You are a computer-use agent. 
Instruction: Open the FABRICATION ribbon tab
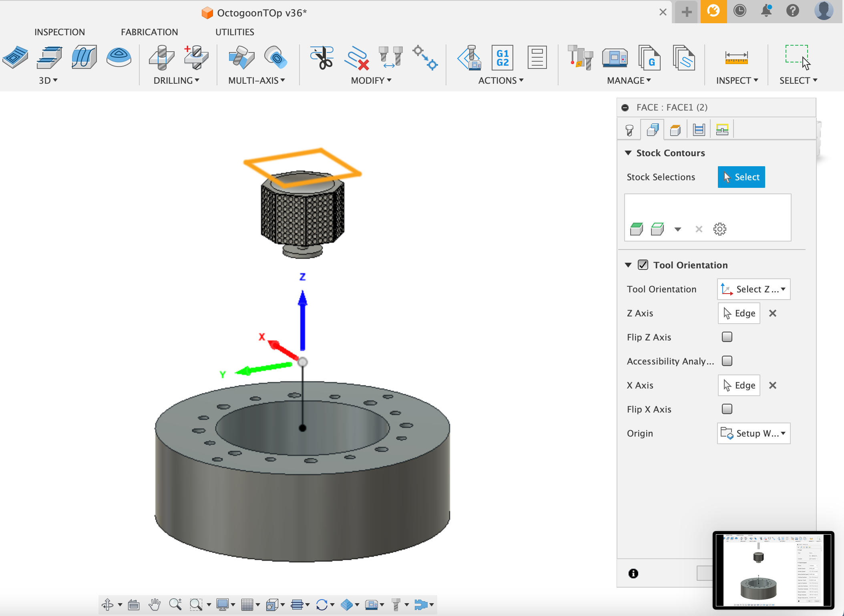click(149, 32)
